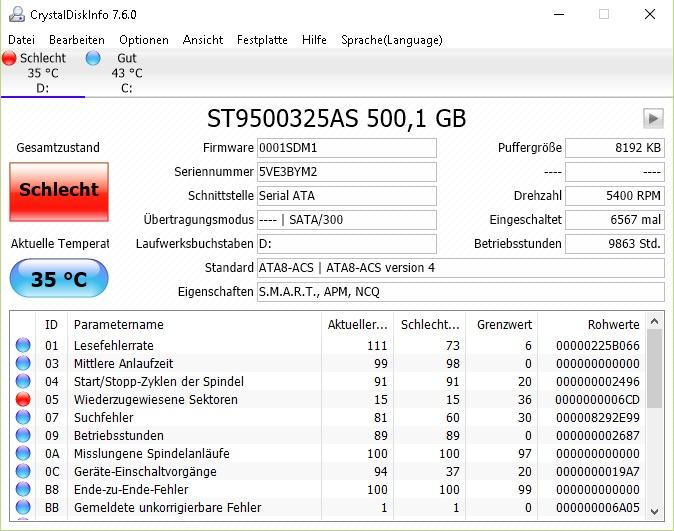Click the Grenzwert value 97
The image size is (674, 531).
click(x=524, y=454)
